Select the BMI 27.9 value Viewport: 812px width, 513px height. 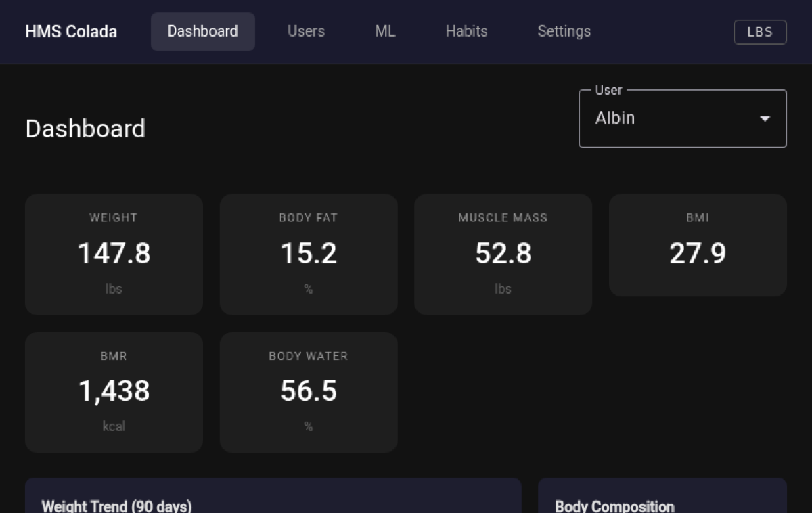(x=698, y=254)
